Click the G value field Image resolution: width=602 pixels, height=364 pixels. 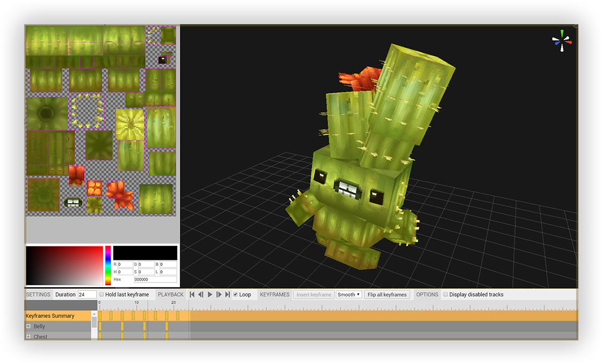coord(146,264)
